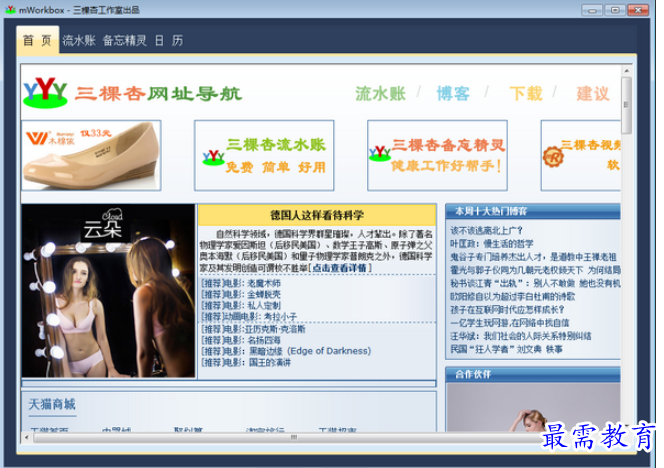This screenshot has height=468, width=664.
Task: Click the YYY logo beside 三棵杏网址导航
Action: coord(45,92)
